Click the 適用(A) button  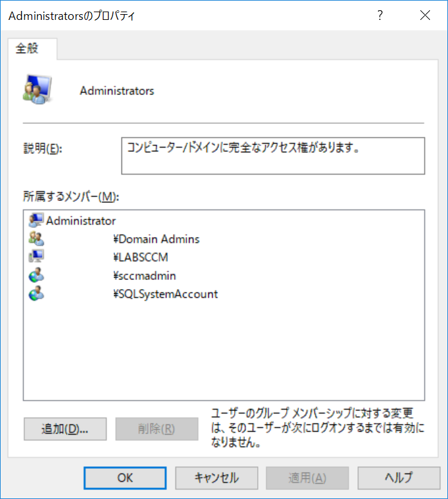[x=308, y=478]
